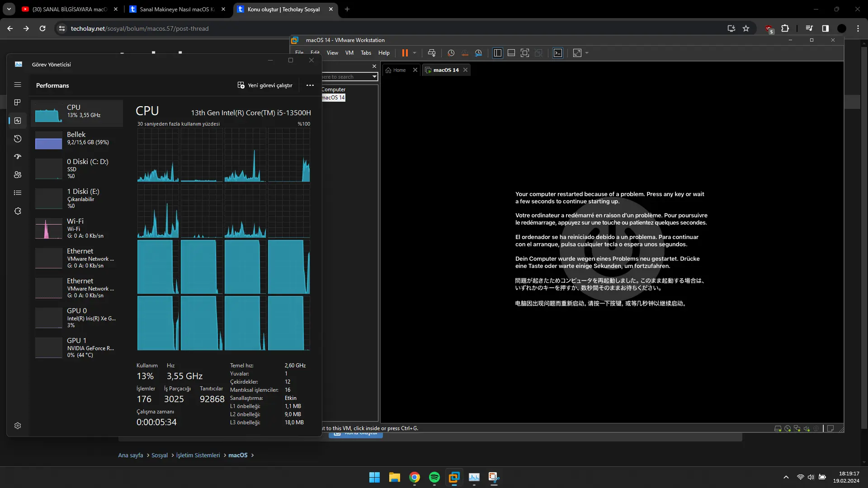Open the Help menu in VMware
The width and height of the screenshot is (868, 488).
tap(384, 53)
